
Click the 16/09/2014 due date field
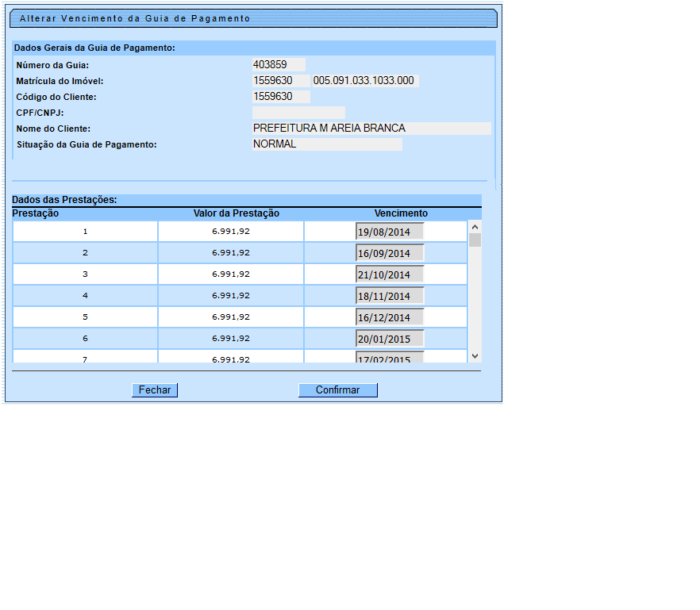point(390,253)
